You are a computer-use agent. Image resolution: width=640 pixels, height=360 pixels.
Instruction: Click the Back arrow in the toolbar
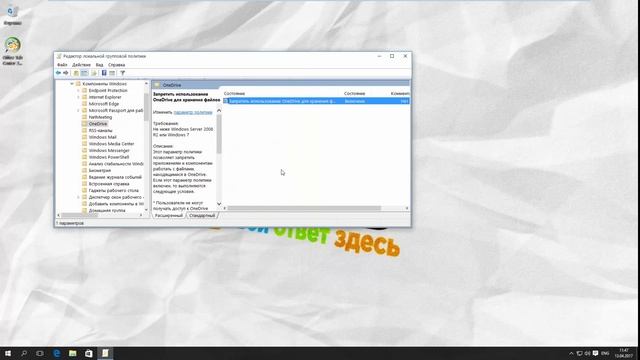[58, 73]
